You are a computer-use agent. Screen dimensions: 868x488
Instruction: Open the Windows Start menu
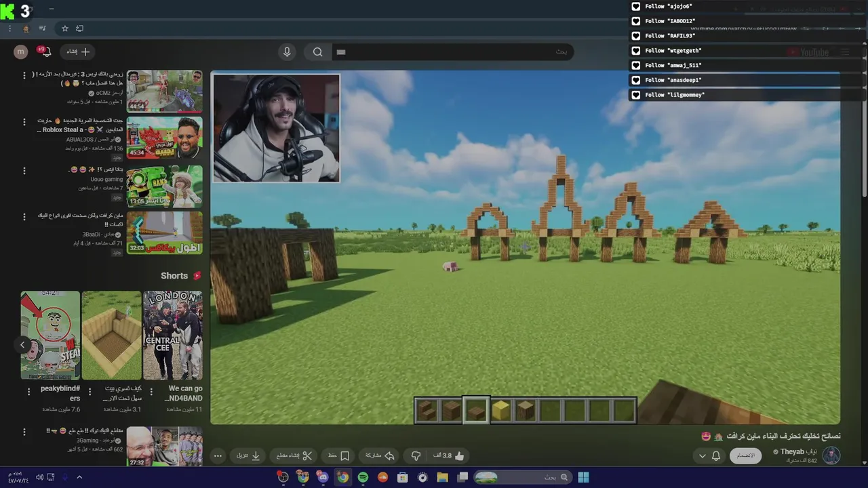[x=583, y=477]
